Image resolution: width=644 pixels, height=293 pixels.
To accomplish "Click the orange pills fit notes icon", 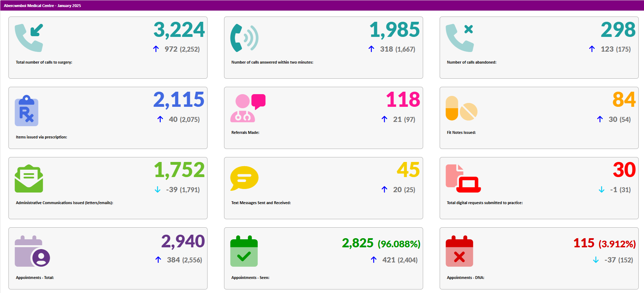I will 461,108.
